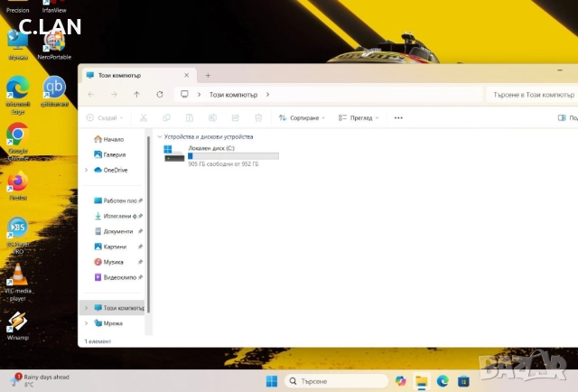Open the Firefox desktop shortcut

click(x=17, y=182)
